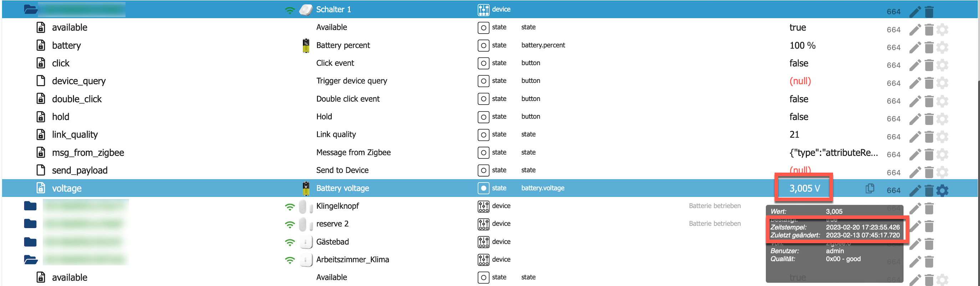Screen dimensions: 980x286
Task: Delete the Schalter 1 device
Action: (x=929, y=12)
